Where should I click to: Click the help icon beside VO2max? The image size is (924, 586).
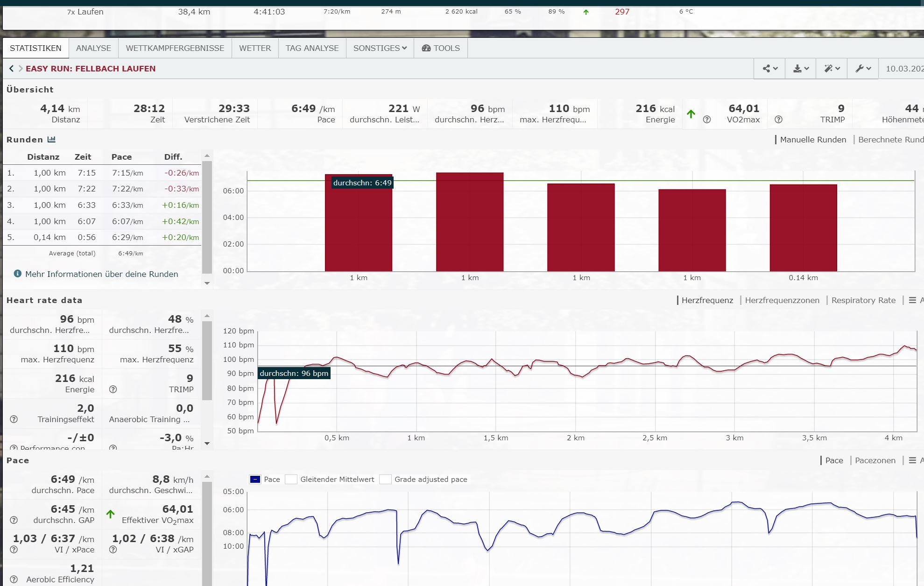point(707,120)
